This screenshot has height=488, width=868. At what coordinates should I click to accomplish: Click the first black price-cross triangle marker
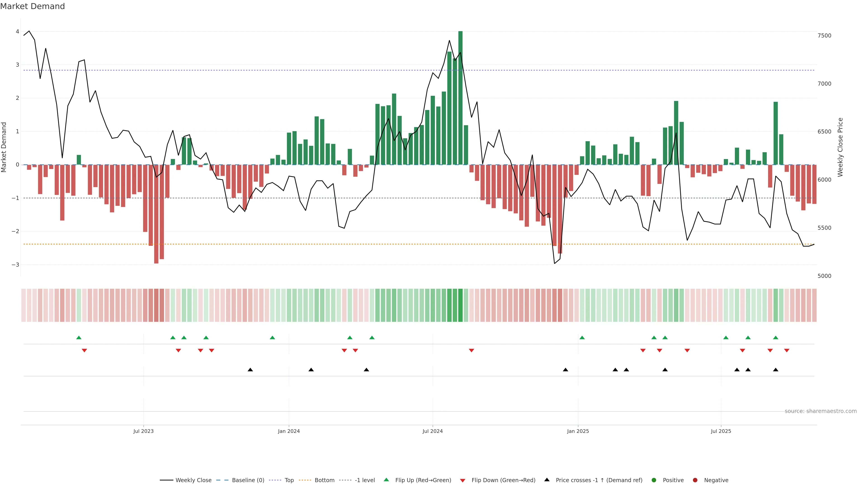[x=250, y=370]
